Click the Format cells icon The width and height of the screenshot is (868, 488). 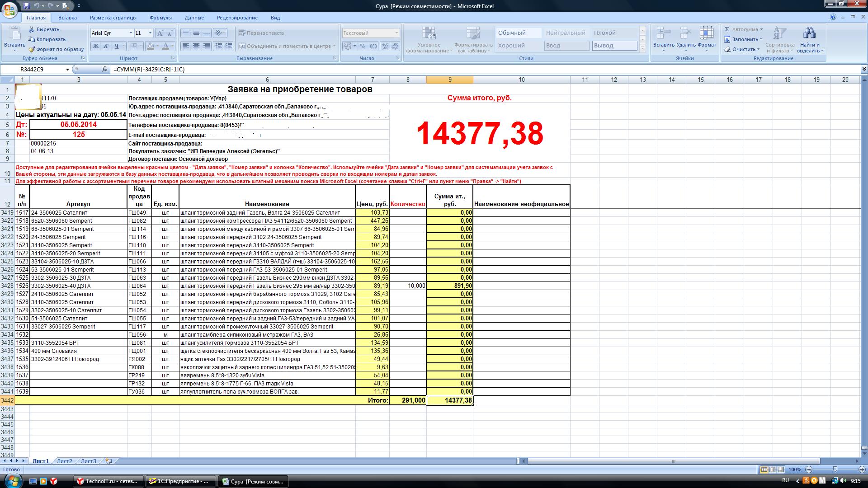click(706, 34)
